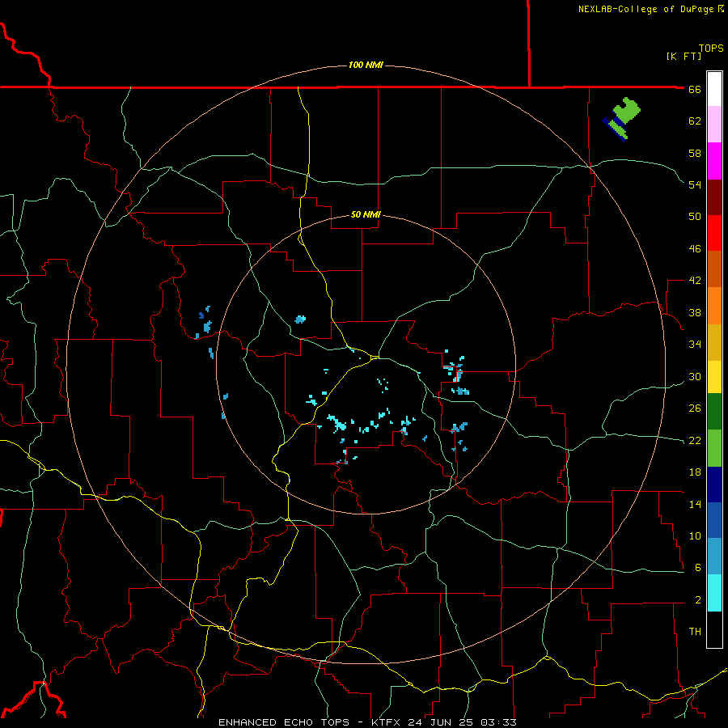Pick the dark orange legend band
728x728 pixels.
pyautogui.click(x=714, y=269)
